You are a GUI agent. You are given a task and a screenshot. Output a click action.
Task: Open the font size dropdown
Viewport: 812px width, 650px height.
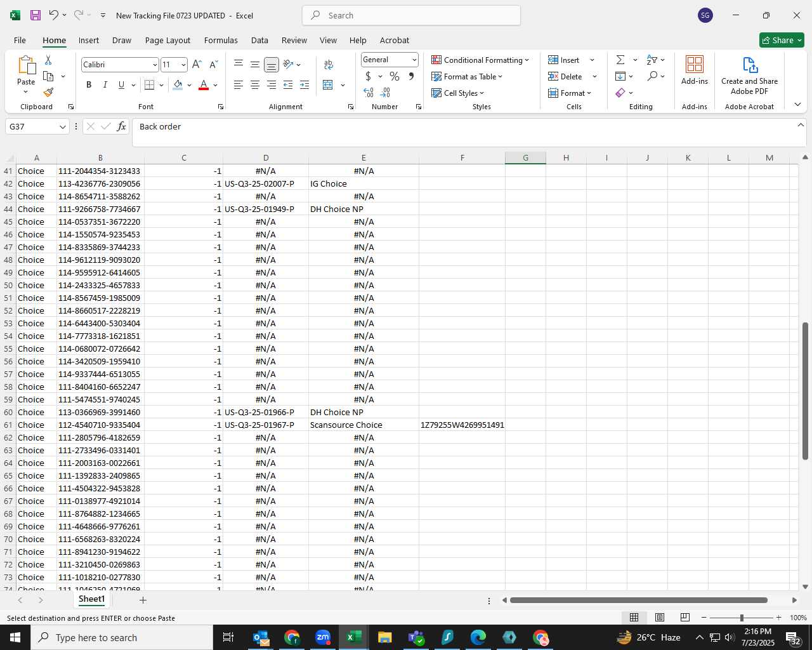pyautogui.click(x=183, y=65)
